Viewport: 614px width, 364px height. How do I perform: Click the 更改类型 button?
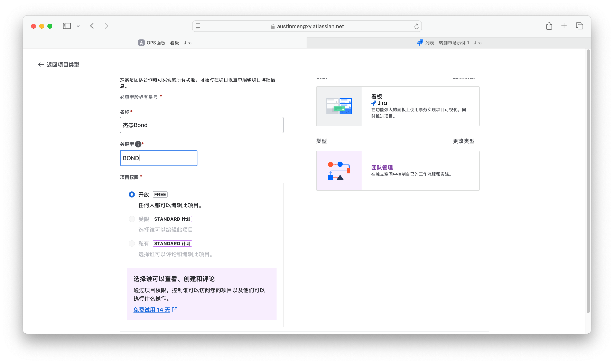(x=463, y=141)
